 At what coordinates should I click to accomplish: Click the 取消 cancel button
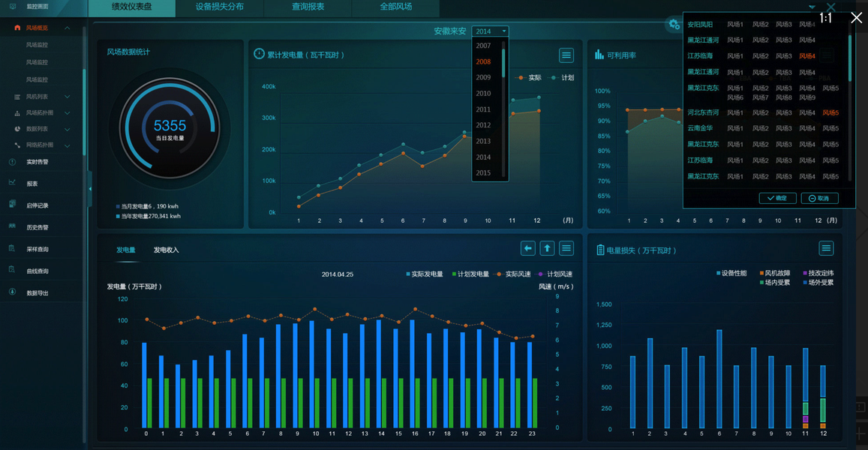coord(819,198)
